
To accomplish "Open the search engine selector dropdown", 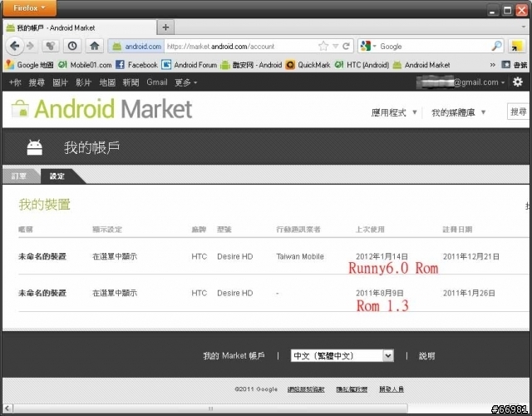I will pos(368,47).
